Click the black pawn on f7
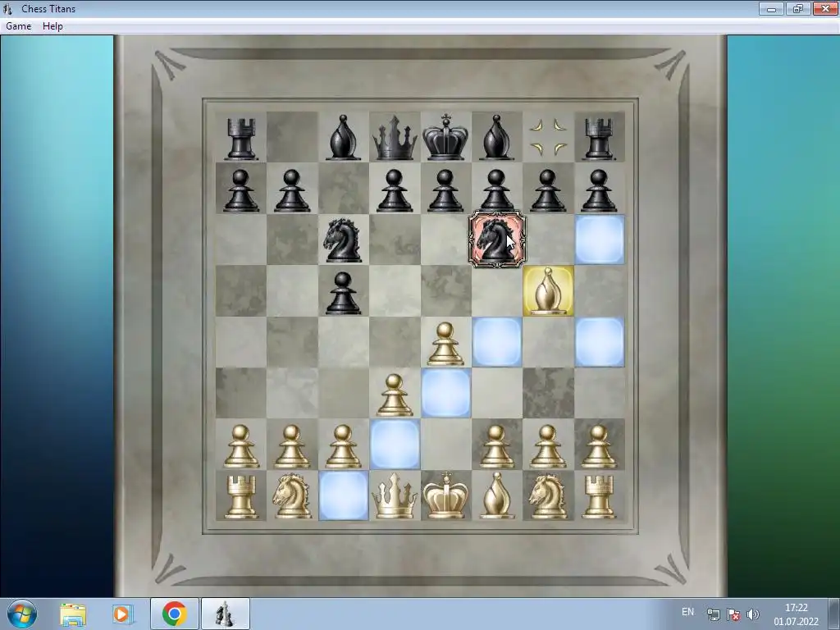This screenshot has height=630, width=840. (x=496, y=190)
